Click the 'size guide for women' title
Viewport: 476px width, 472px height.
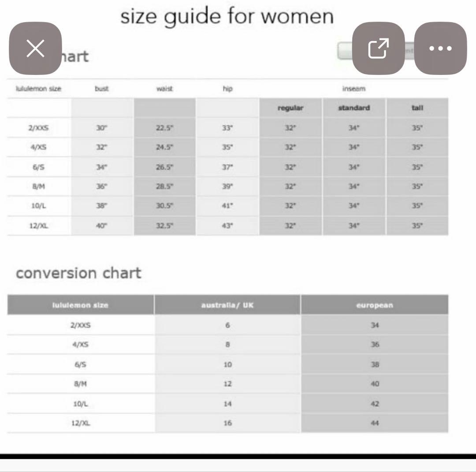(227, 16)
